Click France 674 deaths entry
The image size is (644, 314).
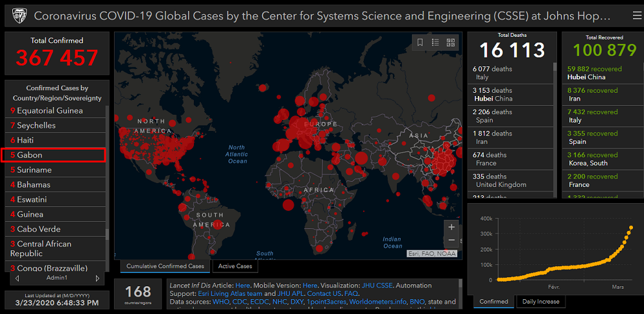point(511,159)
